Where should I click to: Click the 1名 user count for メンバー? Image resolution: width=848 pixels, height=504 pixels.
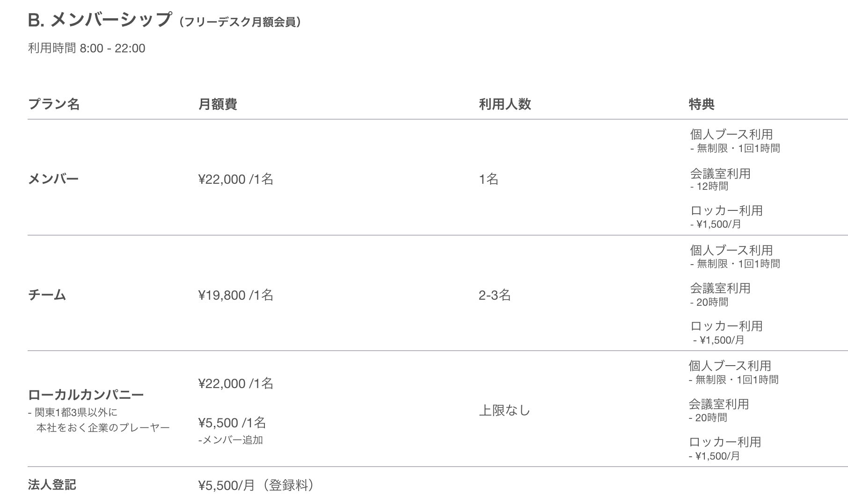point(488,179)
